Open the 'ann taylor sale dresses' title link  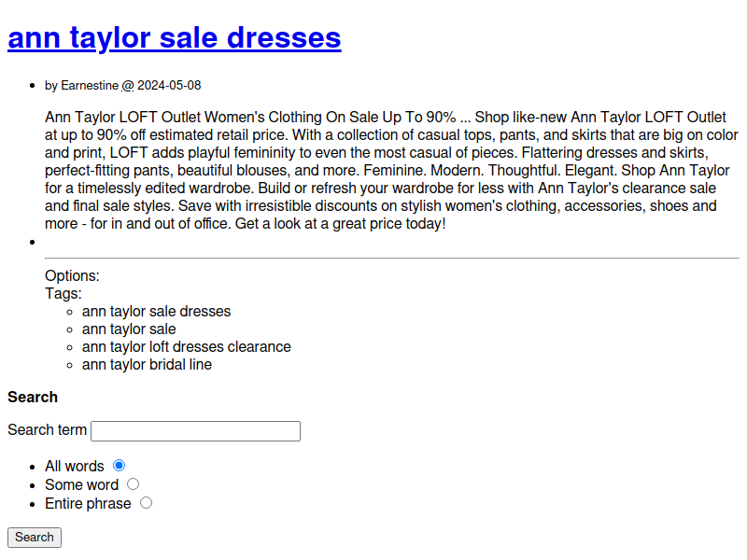[x=175, y=37]
